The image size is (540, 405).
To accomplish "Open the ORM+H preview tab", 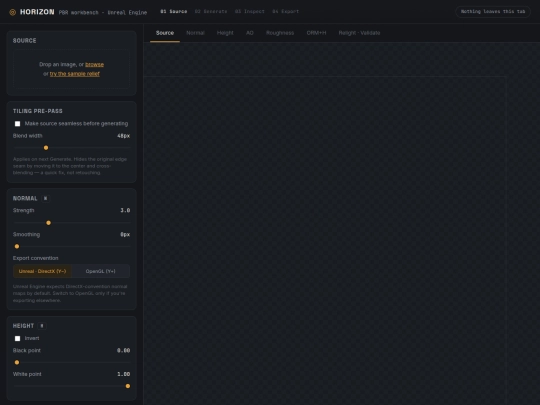I will coord(316,33).
